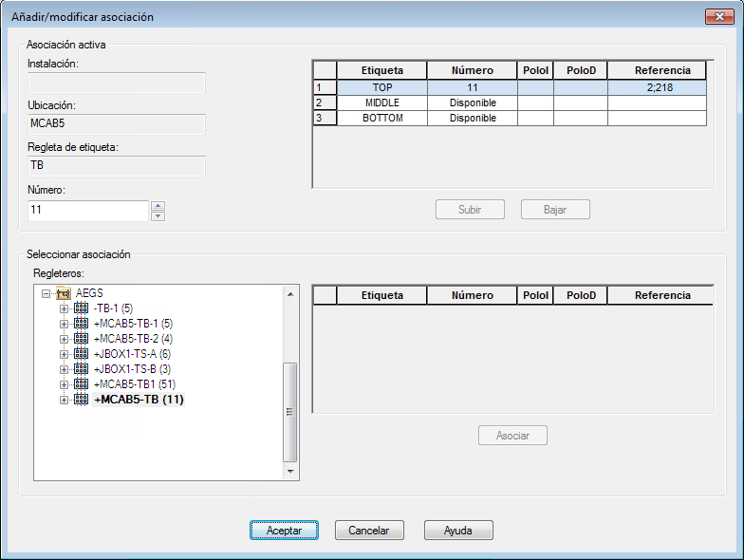Expand the +MCAB5-TB-2 (4) node
744x560 pixels.
(64, 340)
